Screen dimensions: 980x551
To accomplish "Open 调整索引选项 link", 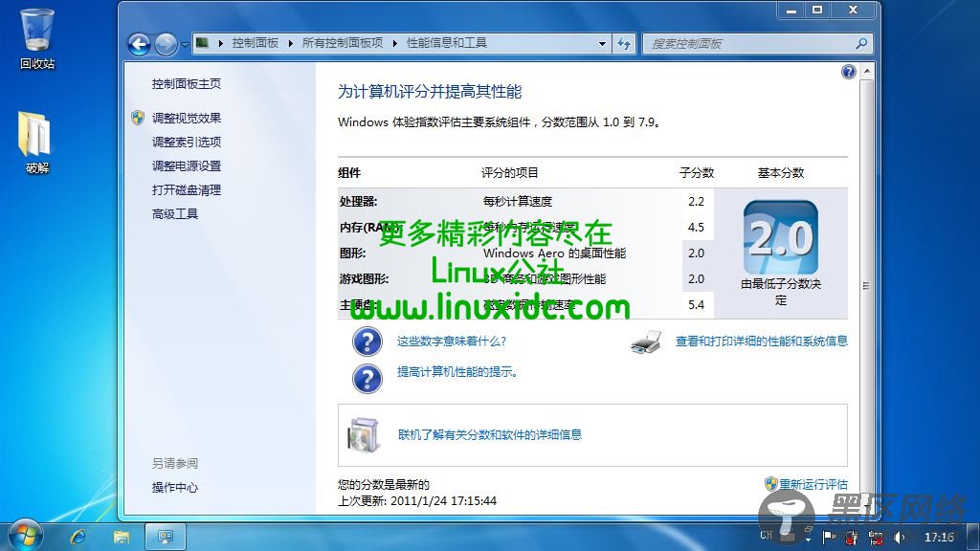I will point(187,142).
